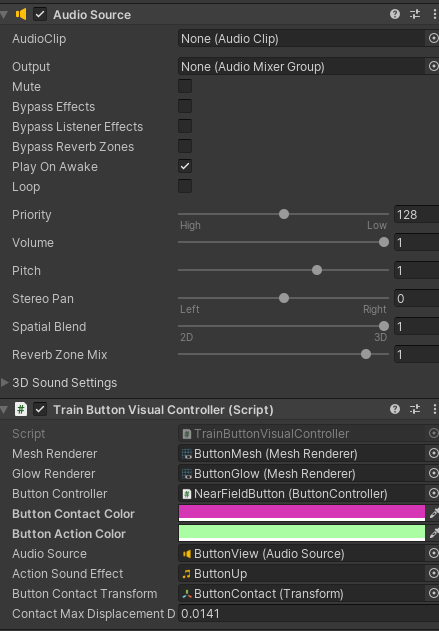Open Audio Source more options menu
439x631 pixels.
point(435,14)
